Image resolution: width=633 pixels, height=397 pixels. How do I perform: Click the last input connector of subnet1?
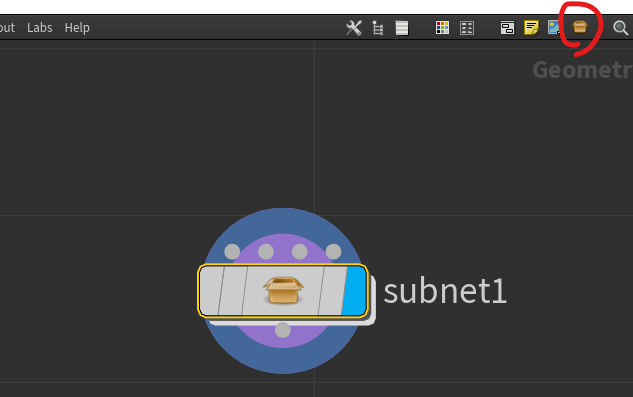pos(333,252)
